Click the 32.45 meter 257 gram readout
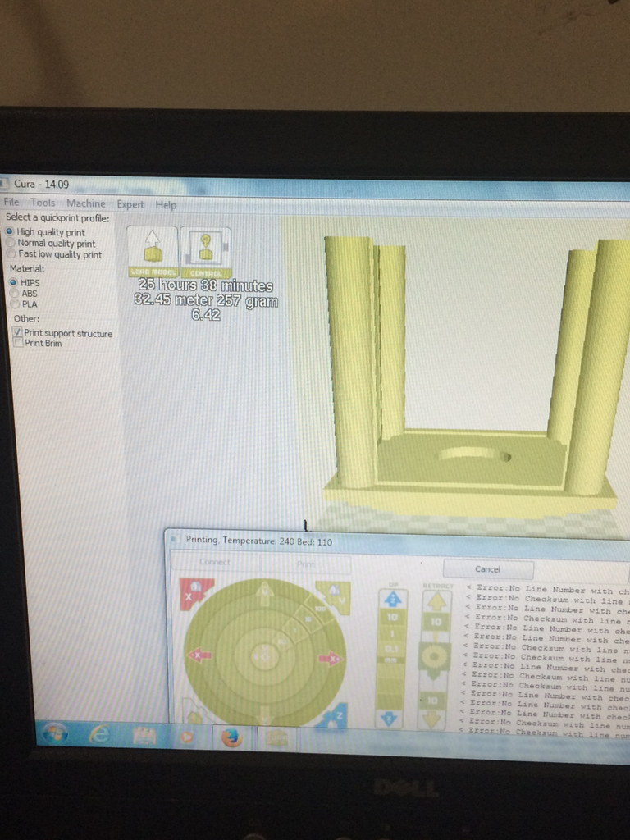The height and width of the screenshot is (840, 630). (x=206, y=300)
